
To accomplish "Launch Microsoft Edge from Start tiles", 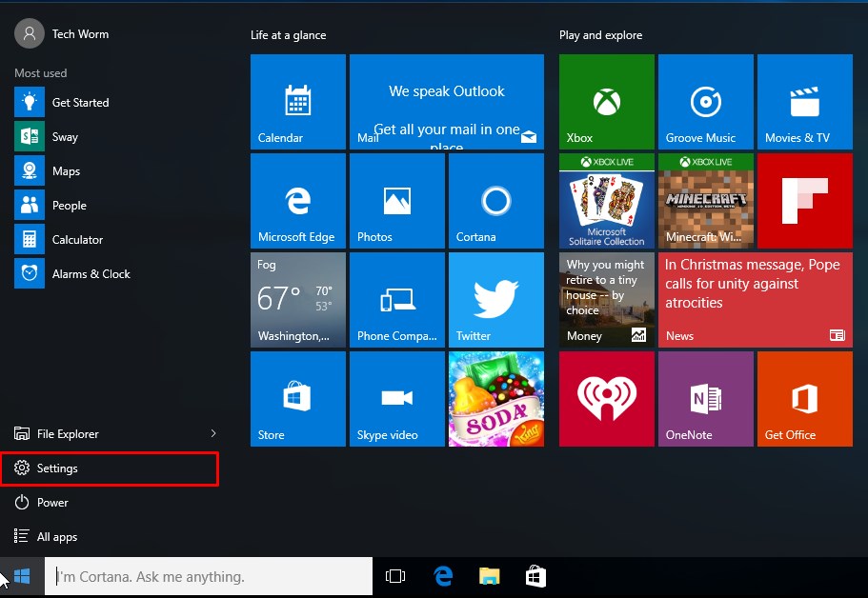I will coord(297,201).
